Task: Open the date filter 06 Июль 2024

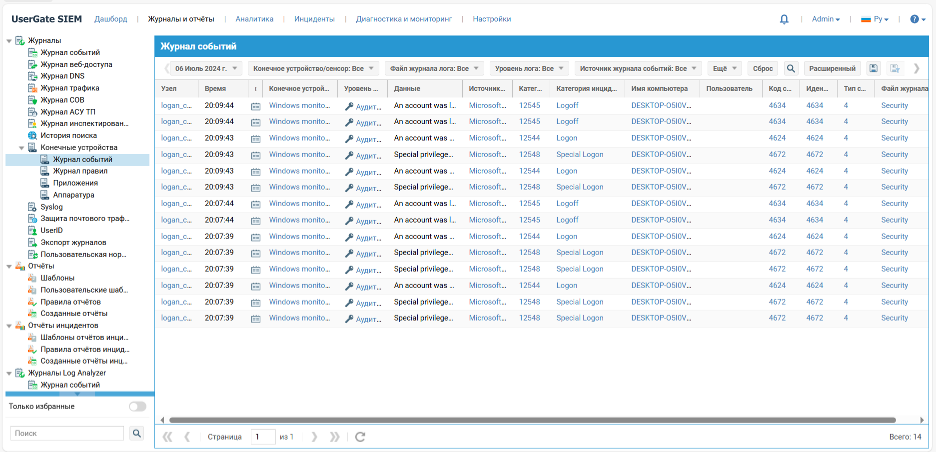Action: [x=207, y=68]
